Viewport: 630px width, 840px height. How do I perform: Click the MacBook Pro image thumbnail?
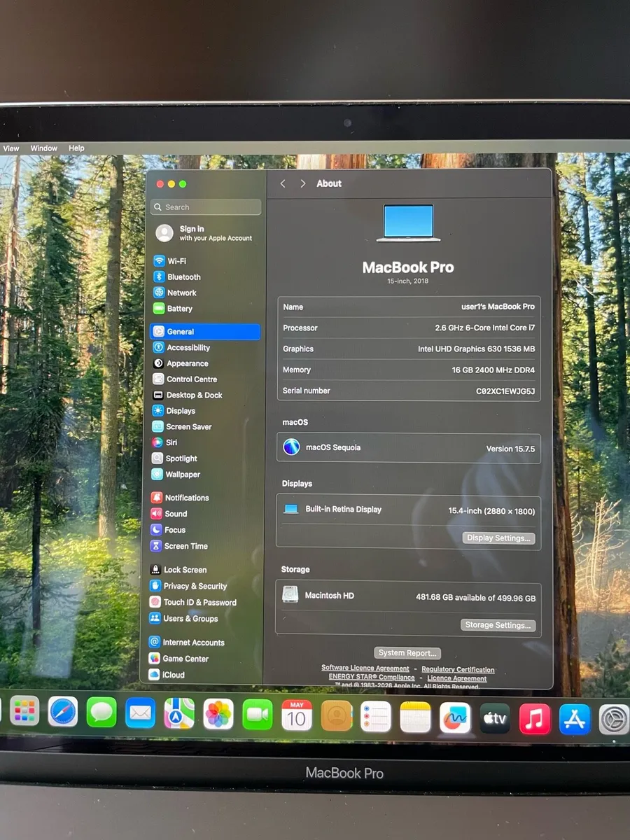(409, 223)
